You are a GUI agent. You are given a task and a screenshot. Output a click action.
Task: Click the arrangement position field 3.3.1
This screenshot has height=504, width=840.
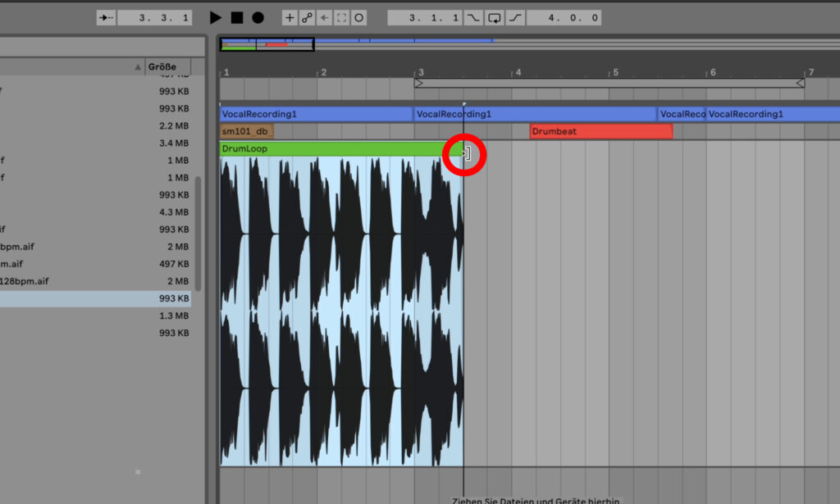[155, 18]
